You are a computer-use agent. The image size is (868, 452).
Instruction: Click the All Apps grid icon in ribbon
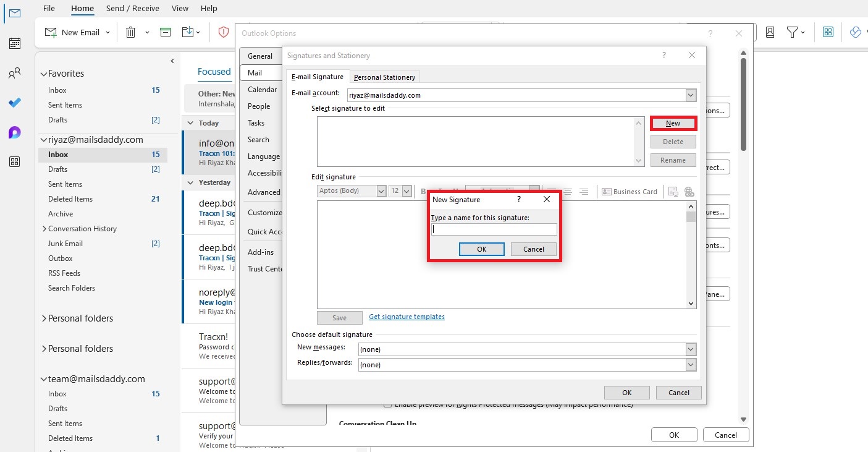[828, 32]
